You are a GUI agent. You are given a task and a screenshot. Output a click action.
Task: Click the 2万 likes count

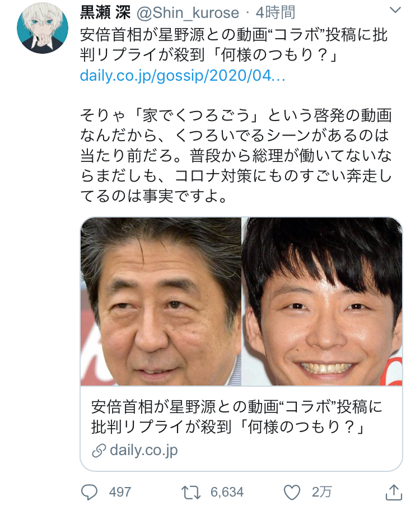[321, 492]
